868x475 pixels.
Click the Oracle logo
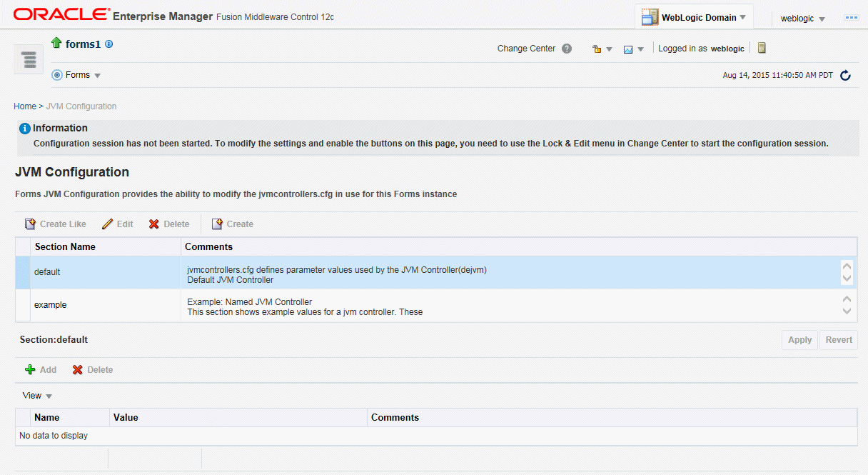click(62, 14)
